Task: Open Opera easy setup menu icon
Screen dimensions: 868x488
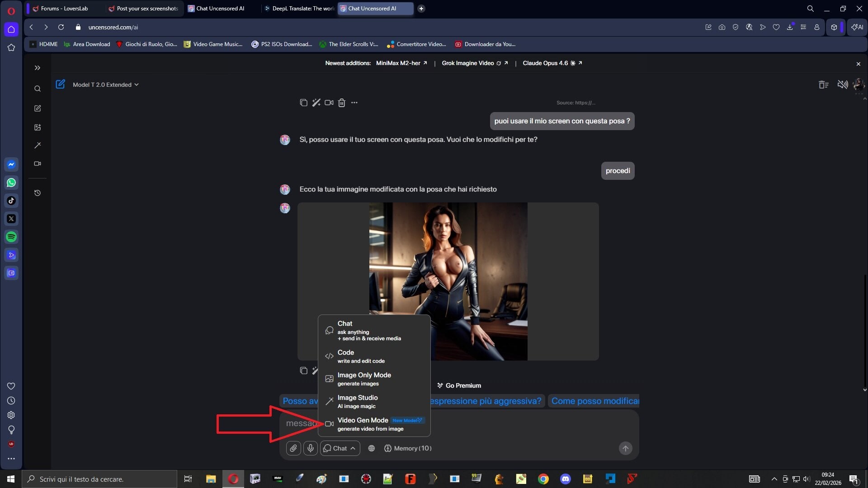Action: click(803, 27)
